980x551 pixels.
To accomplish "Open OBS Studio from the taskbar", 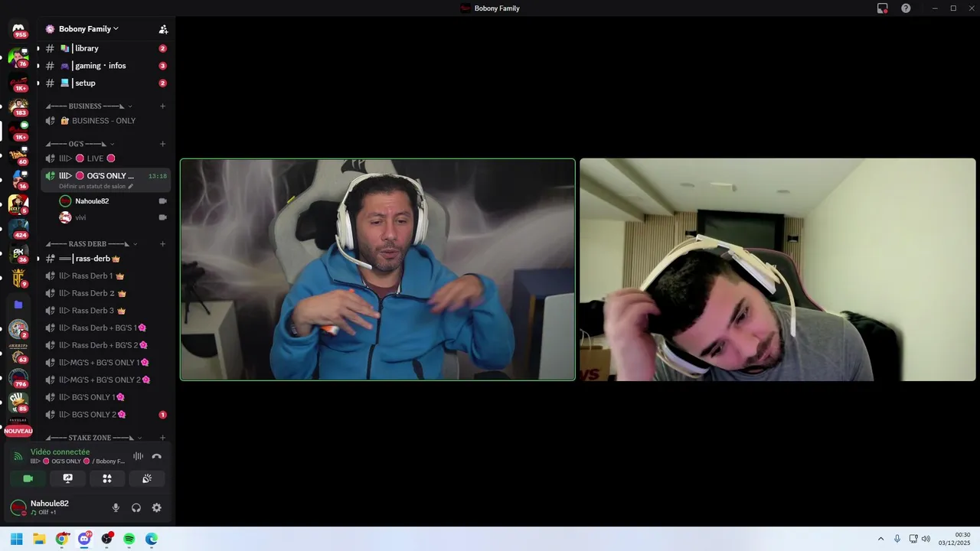I will pyautogui.click(x=107, y=539).
